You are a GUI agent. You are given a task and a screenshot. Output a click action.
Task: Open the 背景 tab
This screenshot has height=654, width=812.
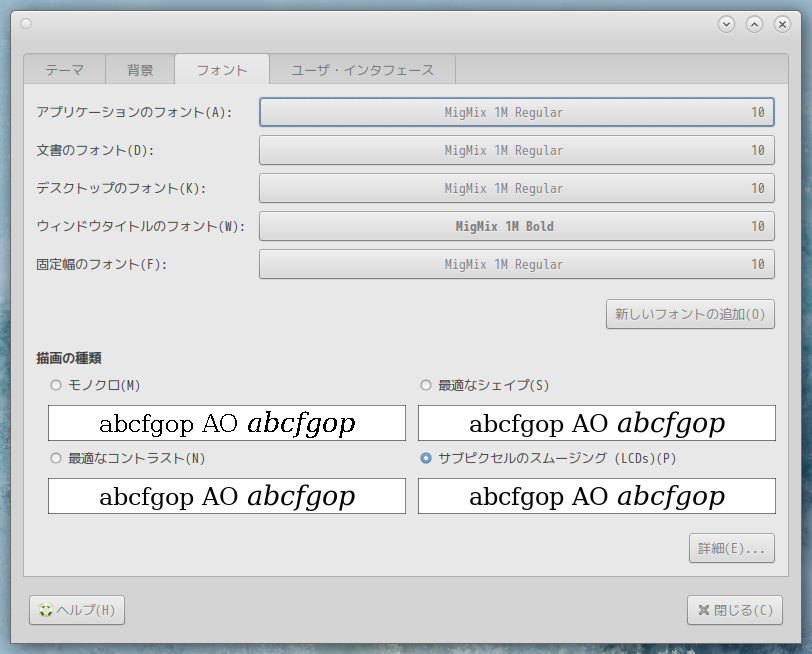[140, 70]
